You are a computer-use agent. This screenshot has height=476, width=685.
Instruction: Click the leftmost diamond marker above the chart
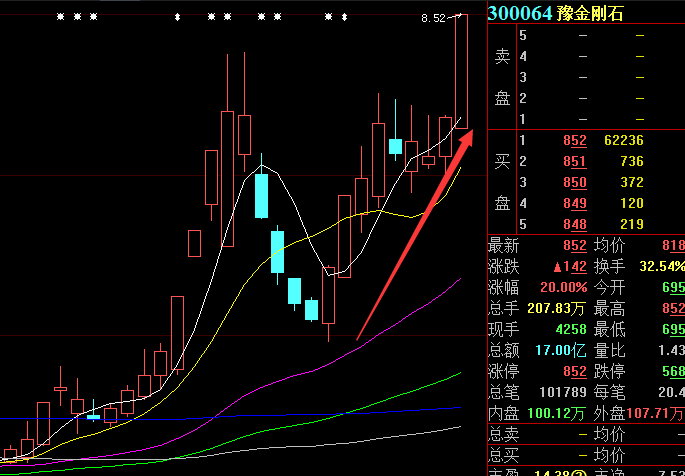tap(177, 17)
